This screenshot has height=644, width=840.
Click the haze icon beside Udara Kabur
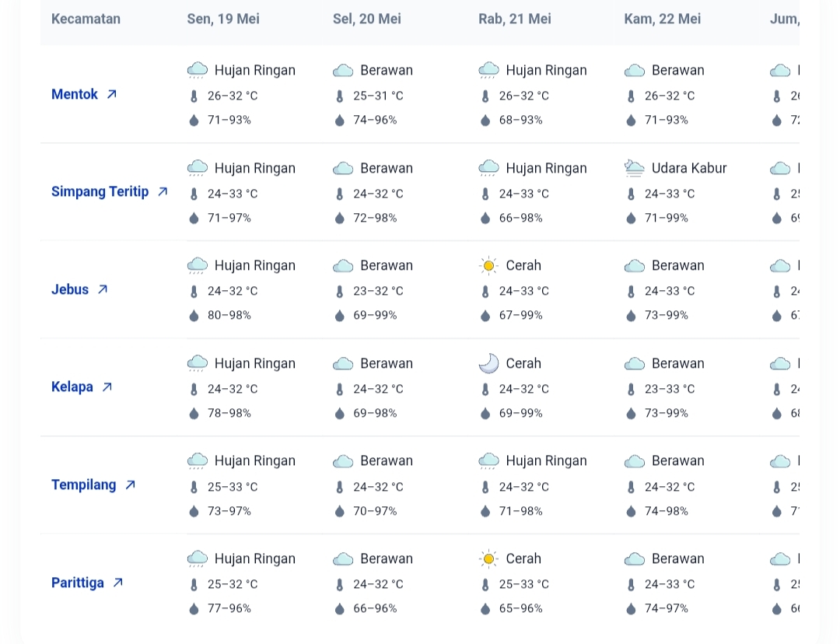[x=635, y=168]
